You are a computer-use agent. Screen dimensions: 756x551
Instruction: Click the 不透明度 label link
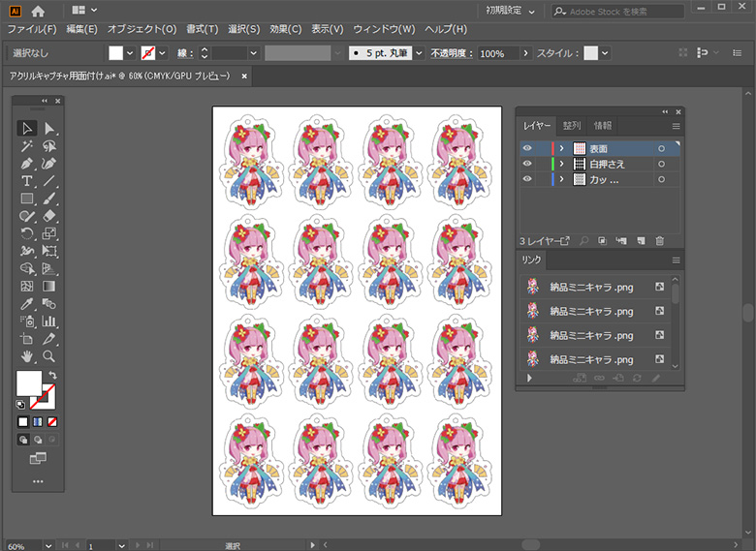(x=452, y=53)
